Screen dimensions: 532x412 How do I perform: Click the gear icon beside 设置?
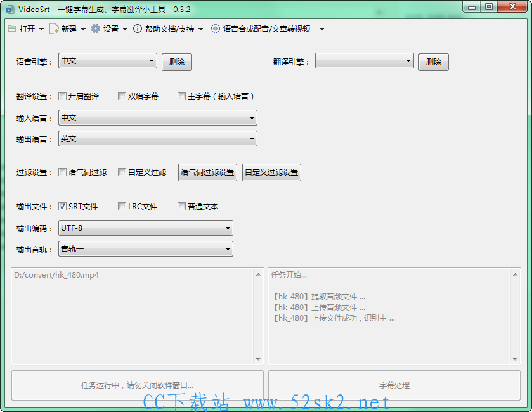[96, 29]
